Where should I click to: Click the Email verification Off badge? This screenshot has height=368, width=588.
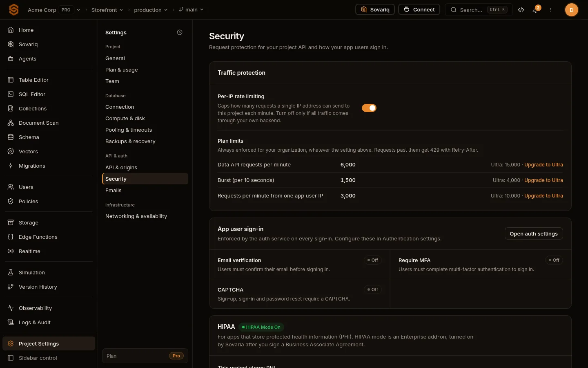(x=373, y=260)
